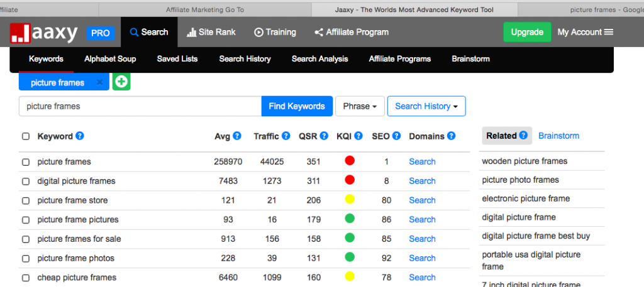Check the 'cheap picture frames' row
This screenshot has width=644, height=287.
tap(25, 278)
